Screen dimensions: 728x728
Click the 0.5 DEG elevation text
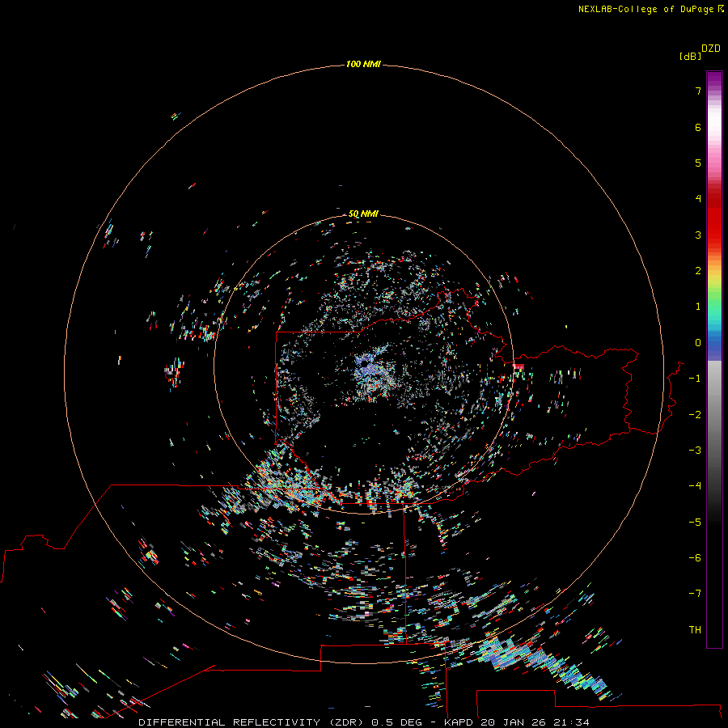pos(396,722)
